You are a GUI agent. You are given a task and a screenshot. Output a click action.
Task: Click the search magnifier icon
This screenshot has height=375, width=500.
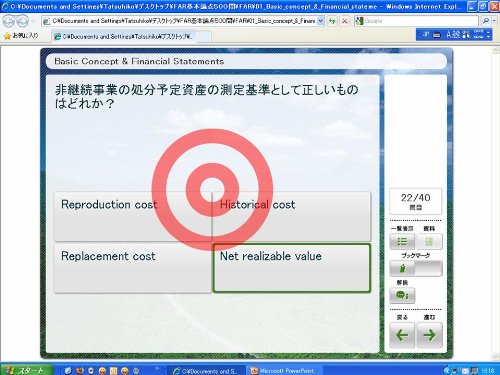(486, 21)
